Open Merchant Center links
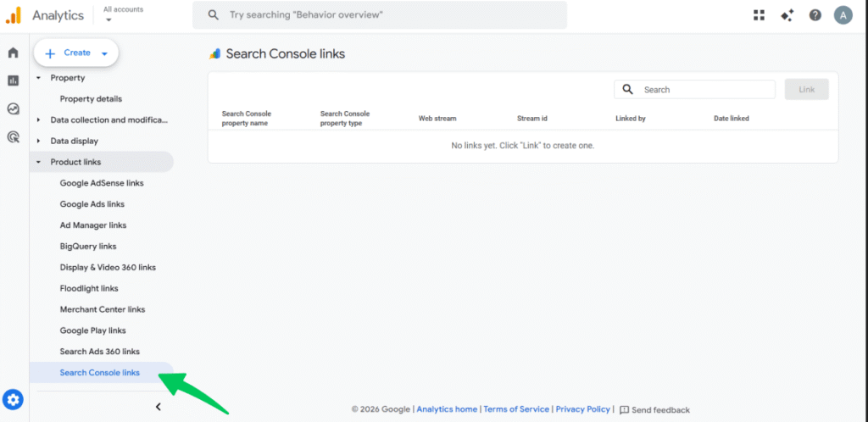 pos(103,309)
